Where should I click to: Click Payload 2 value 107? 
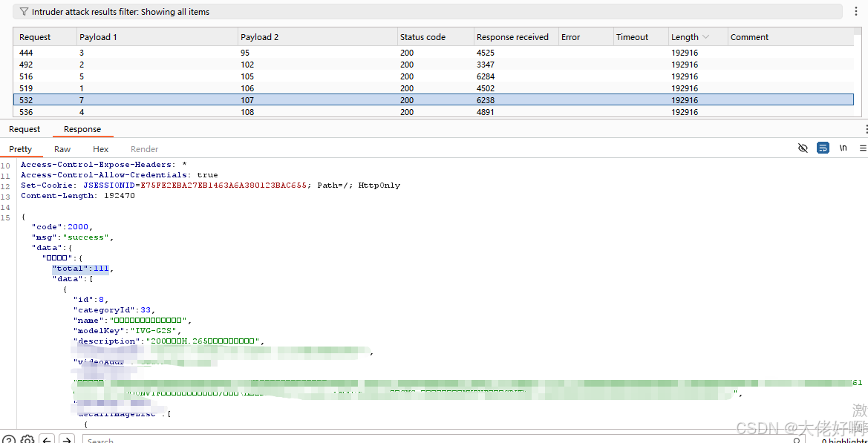point(247,100)
